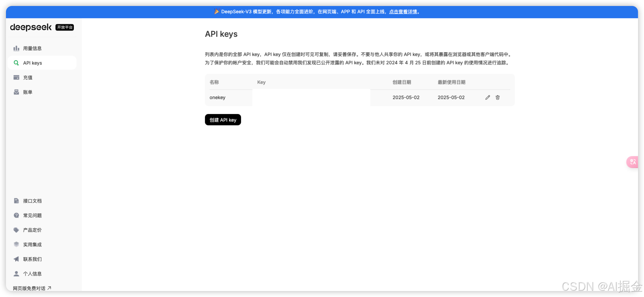This screenshot has height=297, width=644.
Task: Open 网页版免费对话 external link
Action: (x=32, y=288)
